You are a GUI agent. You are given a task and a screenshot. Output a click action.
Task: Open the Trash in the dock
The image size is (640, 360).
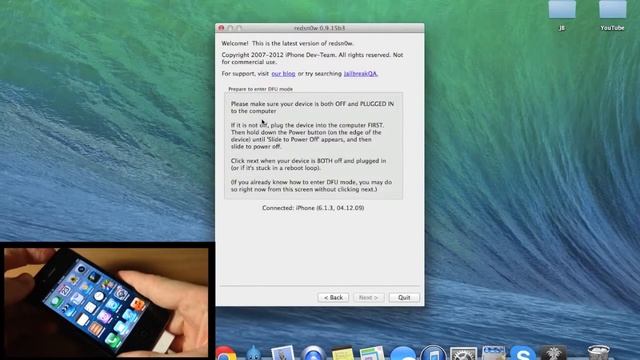coord(598,353)
